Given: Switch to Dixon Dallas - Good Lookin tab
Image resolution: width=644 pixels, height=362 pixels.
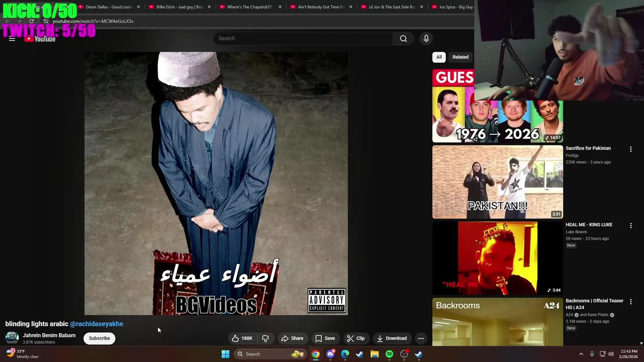Looking at the screenshot, I should click(x=108, y=7).
